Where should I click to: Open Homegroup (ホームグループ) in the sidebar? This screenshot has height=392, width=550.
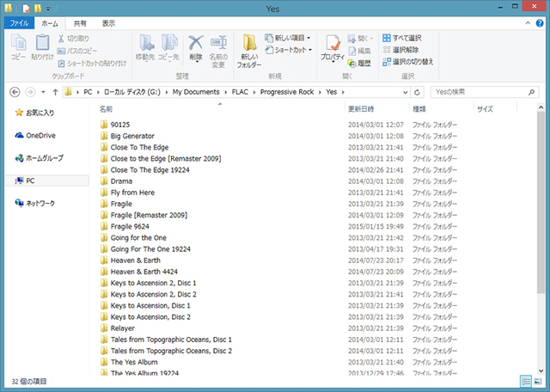45,158
